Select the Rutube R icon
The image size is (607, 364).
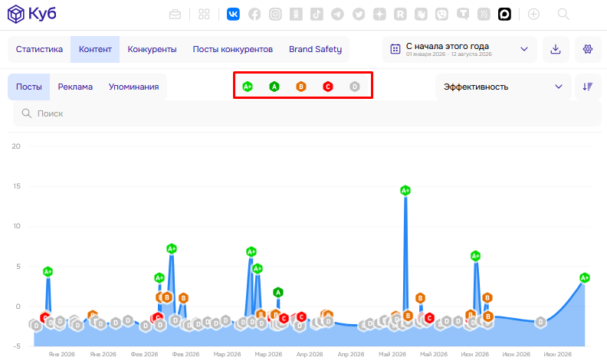400,15
